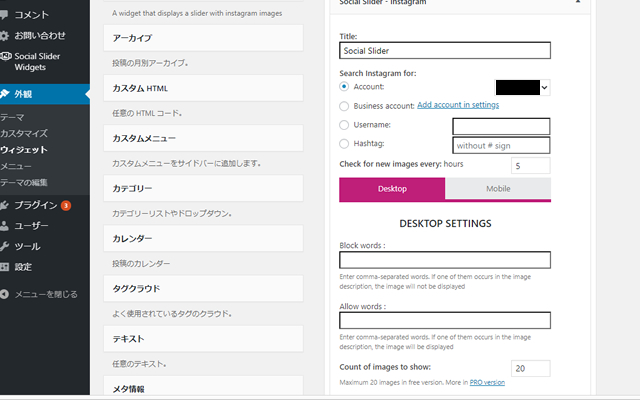Select the Business account radio button
Viewport: 640px width, 400px height.
pos(345,106)
